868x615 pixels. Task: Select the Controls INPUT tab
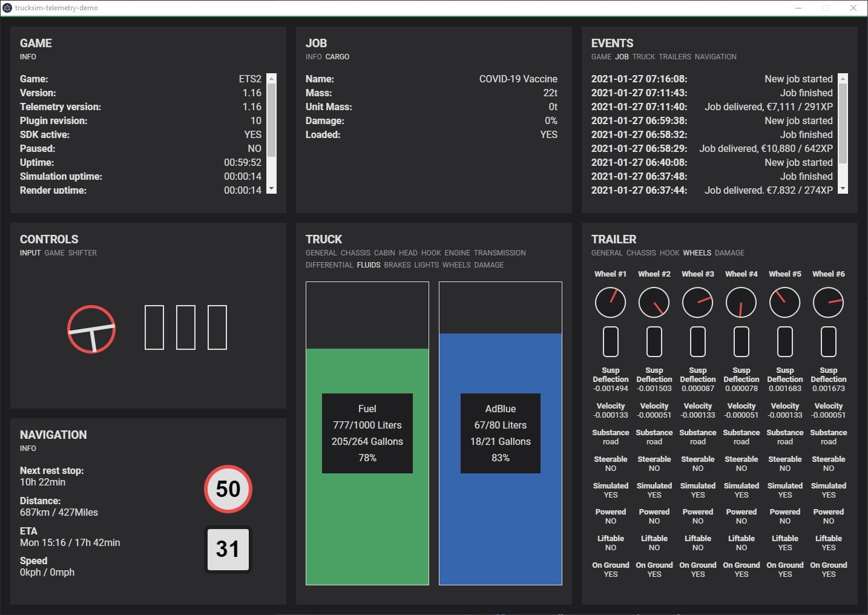pyautogui.click(x=30, y=253)
